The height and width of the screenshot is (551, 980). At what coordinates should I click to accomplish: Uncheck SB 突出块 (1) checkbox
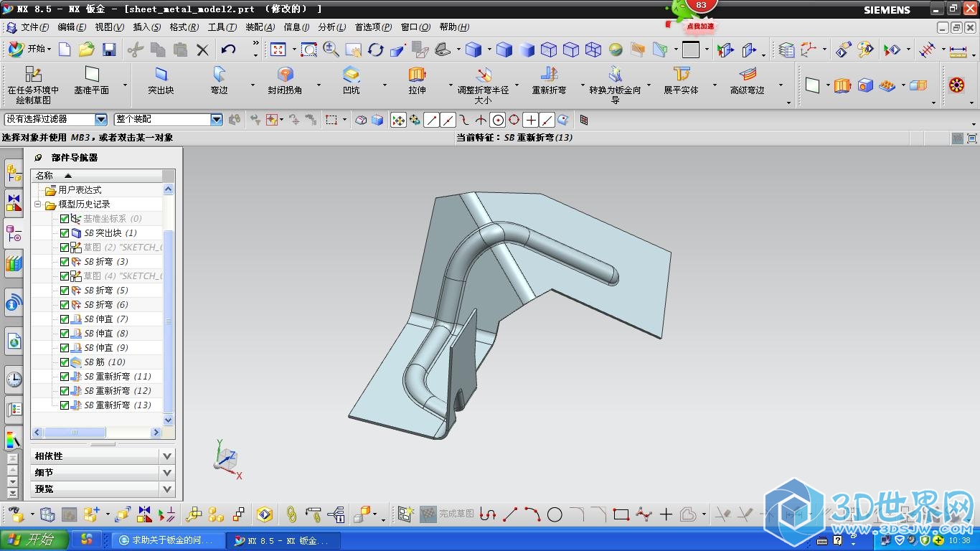click(x=65, y=233)
